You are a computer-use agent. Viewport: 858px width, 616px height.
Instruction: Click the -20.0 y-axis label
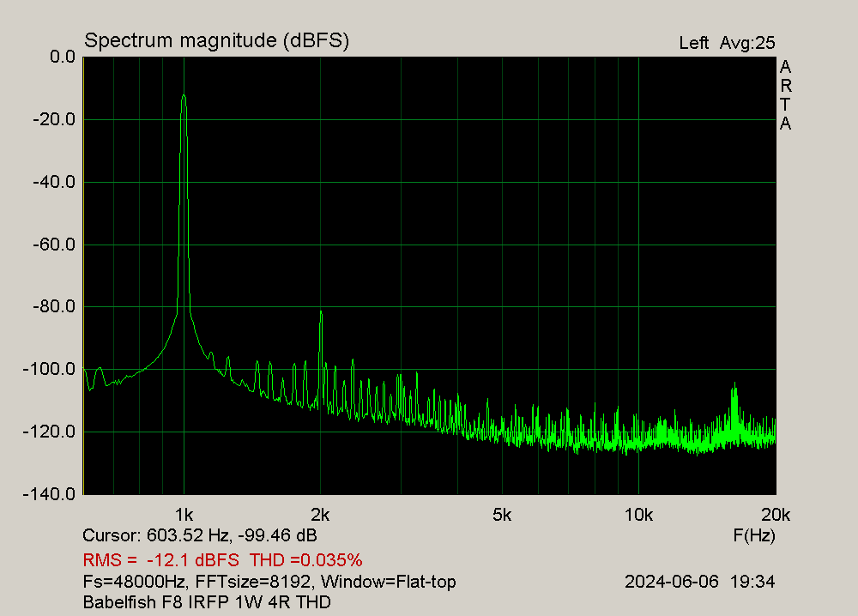53,119
